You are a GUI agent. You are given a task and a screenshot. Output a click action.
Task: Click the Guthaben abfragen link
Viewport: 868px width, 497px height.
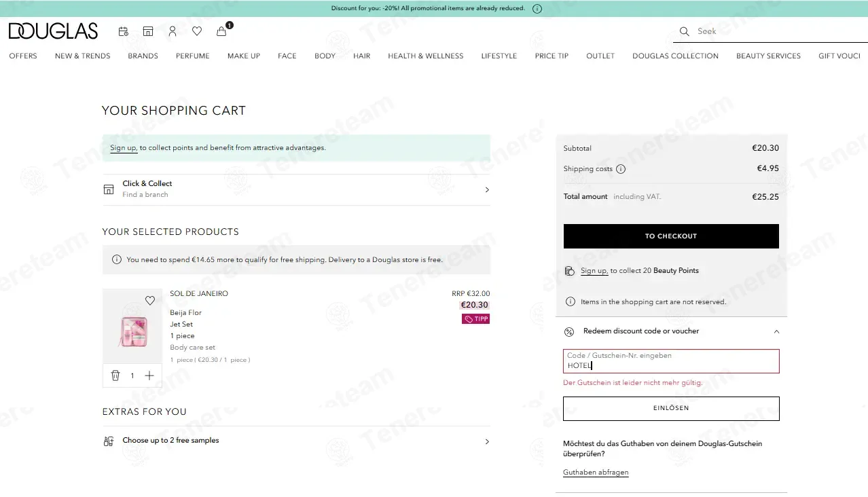click(x=596, y=473)
